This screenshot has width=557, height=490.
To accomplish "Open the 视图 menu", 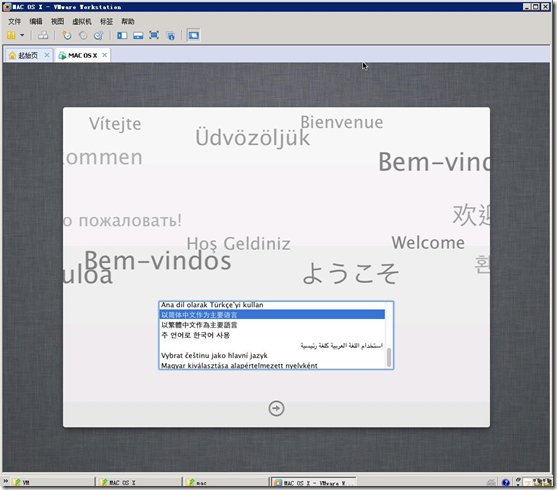I will click(x=57, y=21).
